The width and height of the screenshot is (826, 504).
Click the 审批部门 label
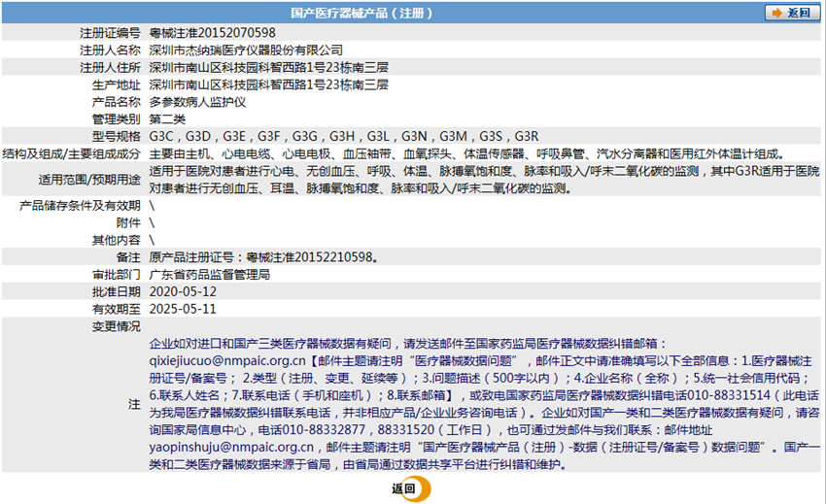pos(117,275)
